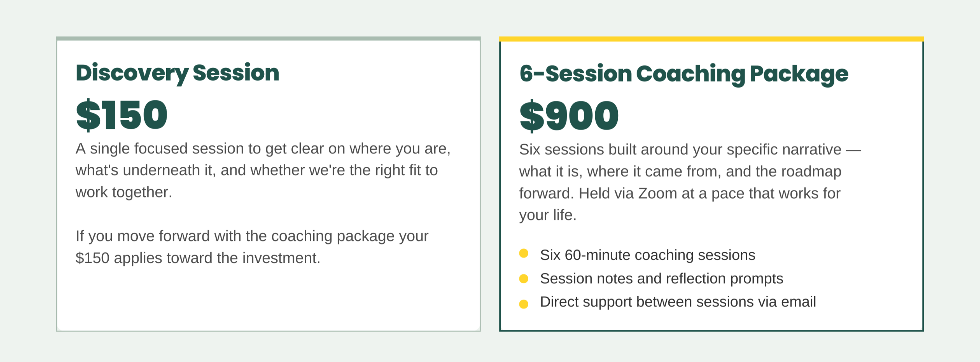Click the Discovery Session heading

click(x=177, y=73)
